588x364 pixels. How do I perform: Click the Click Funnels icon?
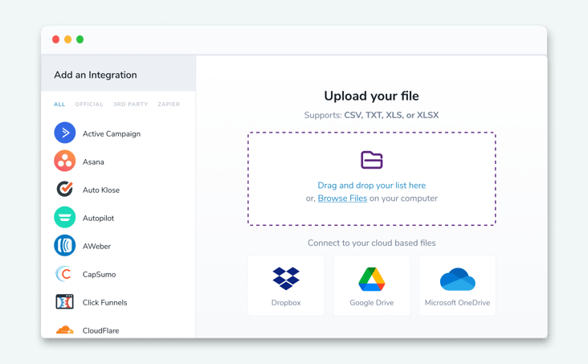65,302
